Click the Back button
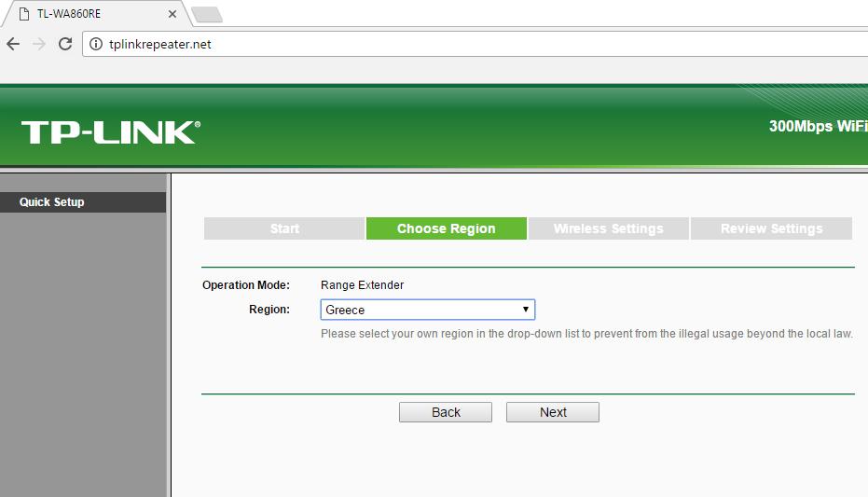The width and height of the screenshot is (868, 497). pos(446,412)
